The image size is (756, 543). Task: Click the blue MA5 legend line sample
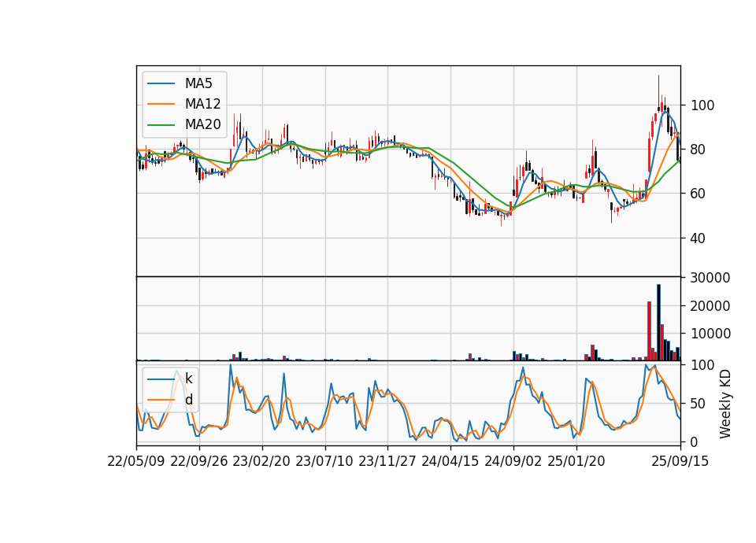click(161, 84)
